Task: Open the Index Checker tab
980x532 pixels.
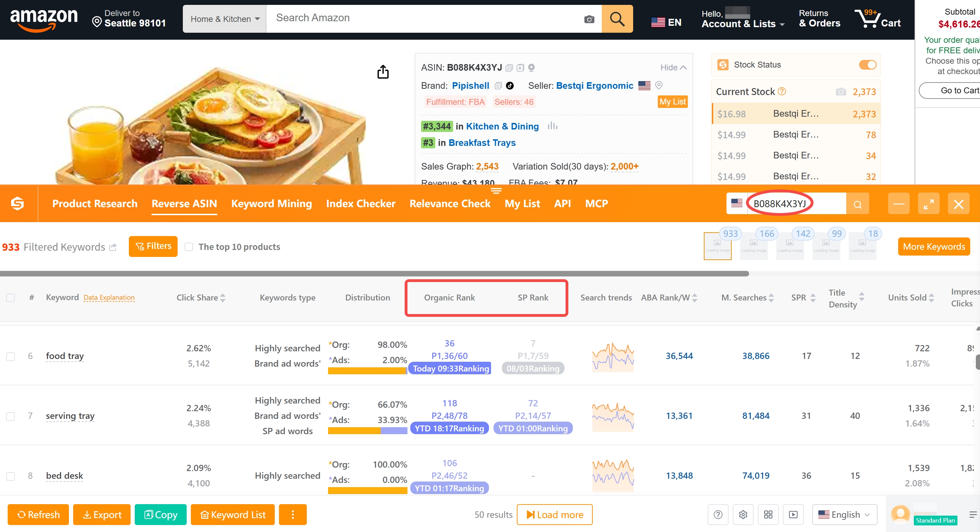Action: click(x=361, y=203)
